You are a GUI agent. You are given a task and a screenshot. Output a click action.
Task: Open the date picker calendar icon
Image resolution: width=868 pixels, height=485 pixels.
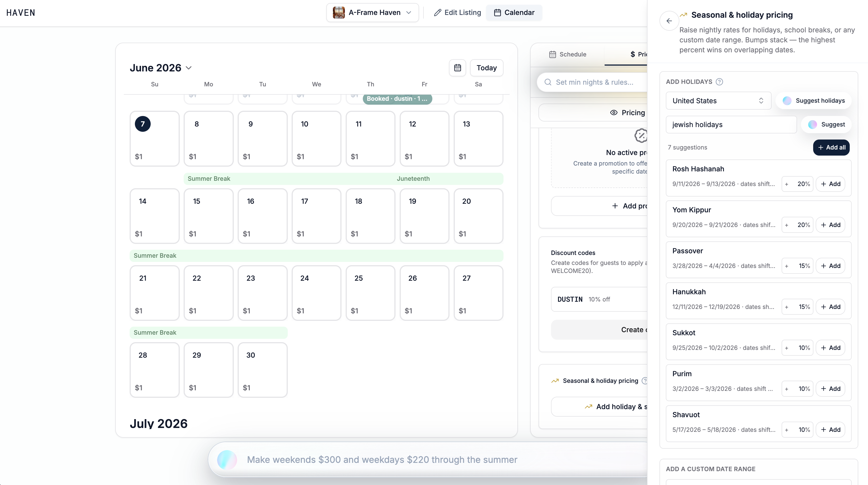click(458, 68)
